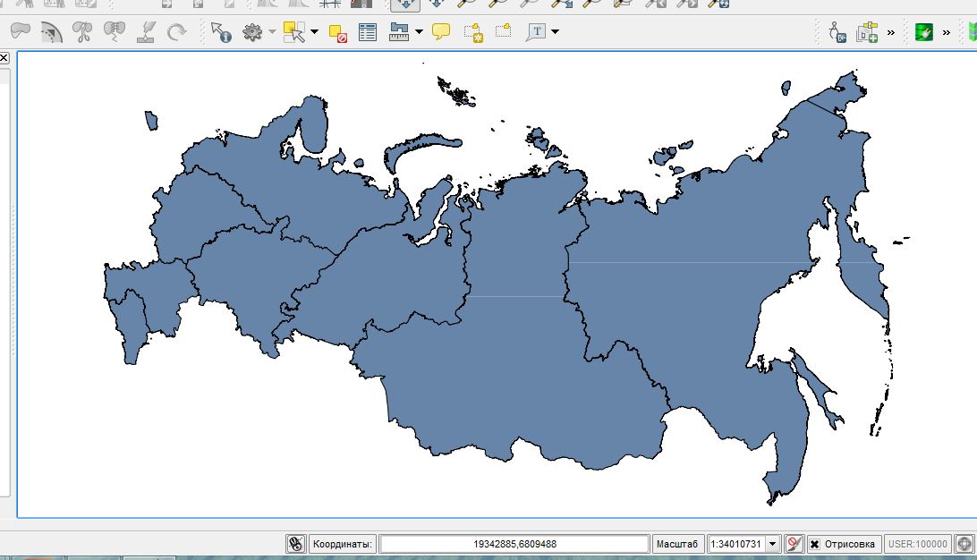The image size is (977, 560).
Task: Select the Split Features scissors tool
Action: 82,32
